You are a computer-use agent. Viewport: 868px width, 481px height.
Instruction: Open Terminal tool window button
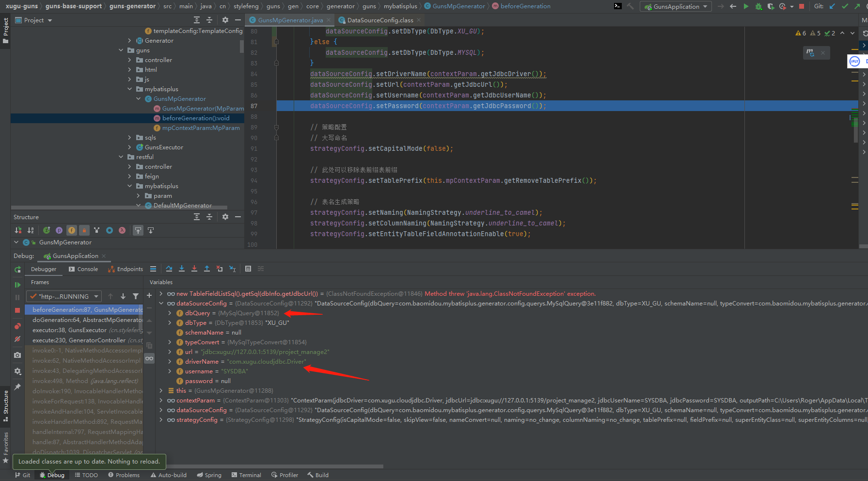tap(246, 475)
